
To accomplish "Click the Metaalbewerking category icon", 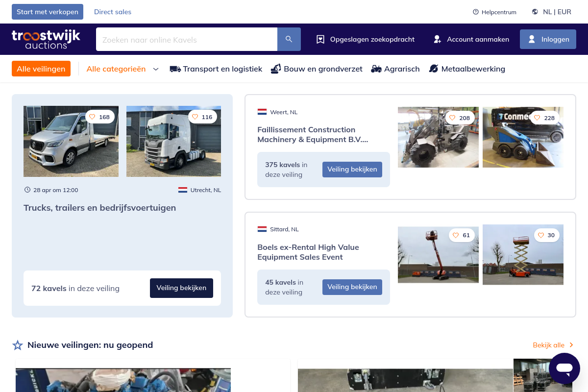I will click(434, 69).
